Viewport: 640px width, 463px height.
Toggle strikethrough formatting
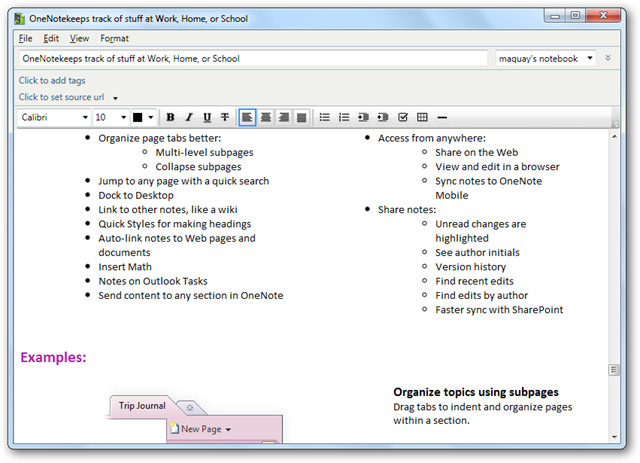(225, 118)
